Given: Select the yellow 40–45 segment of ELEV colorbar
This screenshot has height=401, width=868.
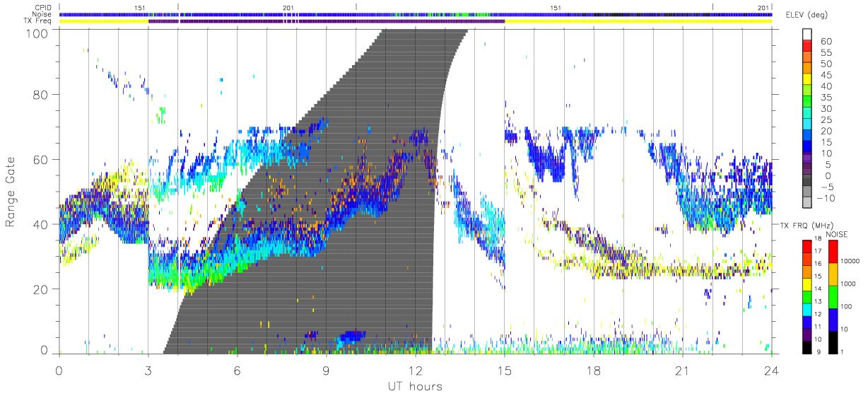Looking at the screenshot, I should pyautogui.click(x=807, y=80).
